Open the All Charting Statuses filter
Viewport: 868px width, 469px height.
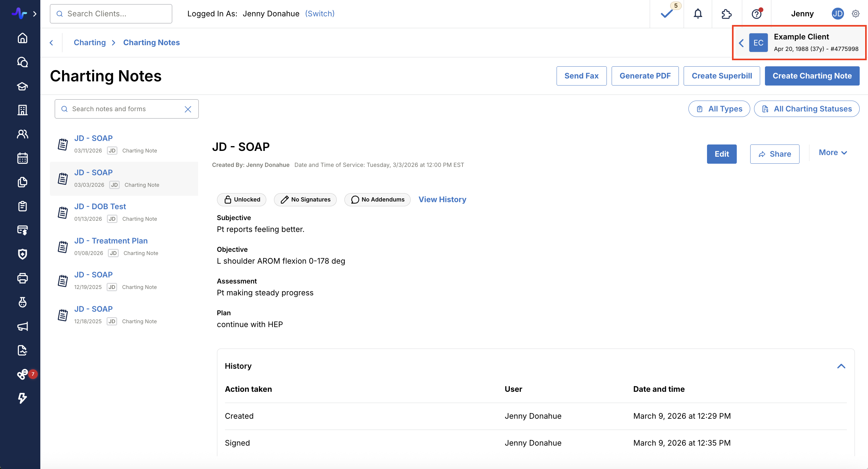(x=806, y=109)
